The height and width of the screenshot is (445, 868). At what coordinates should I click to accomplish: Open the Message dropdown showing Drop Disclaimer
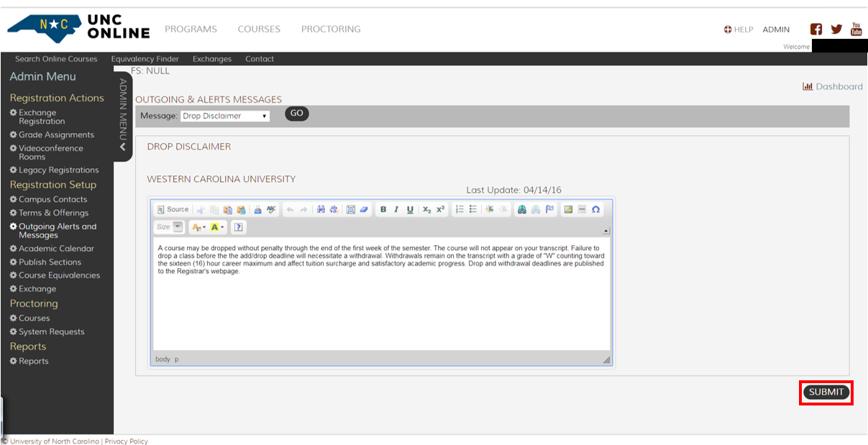[x=224, y=116]
